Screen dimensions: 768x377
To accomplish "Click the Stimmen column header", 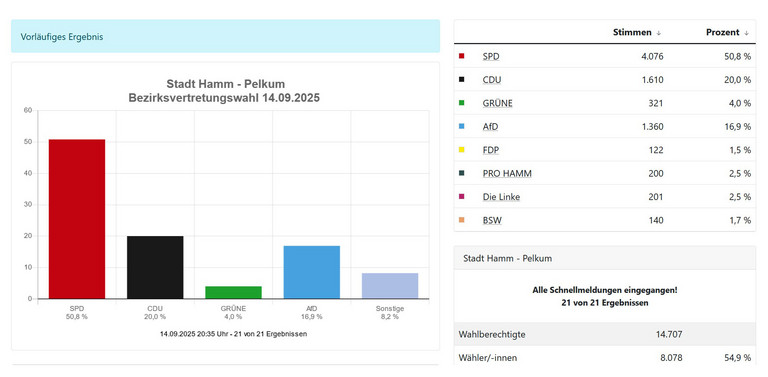I will coord(632,32).
